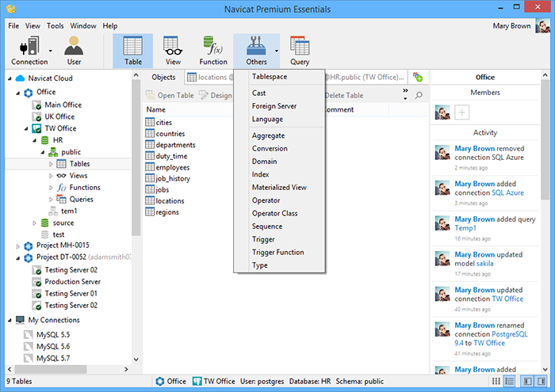Click the Others toolbar icon
555x392 pixels.
256,51
